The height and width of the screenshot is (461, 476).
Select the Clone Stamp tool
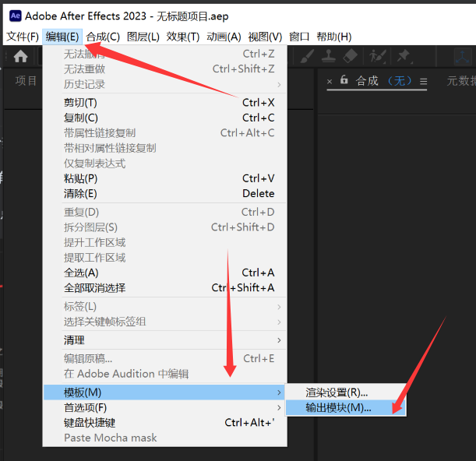coord(328,56)
